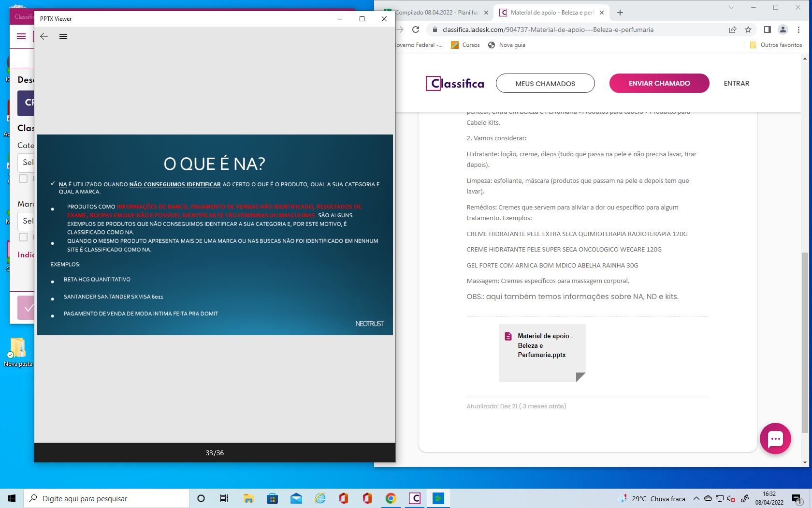Open the Categoria select dropdown

click(x=27, y=163)
